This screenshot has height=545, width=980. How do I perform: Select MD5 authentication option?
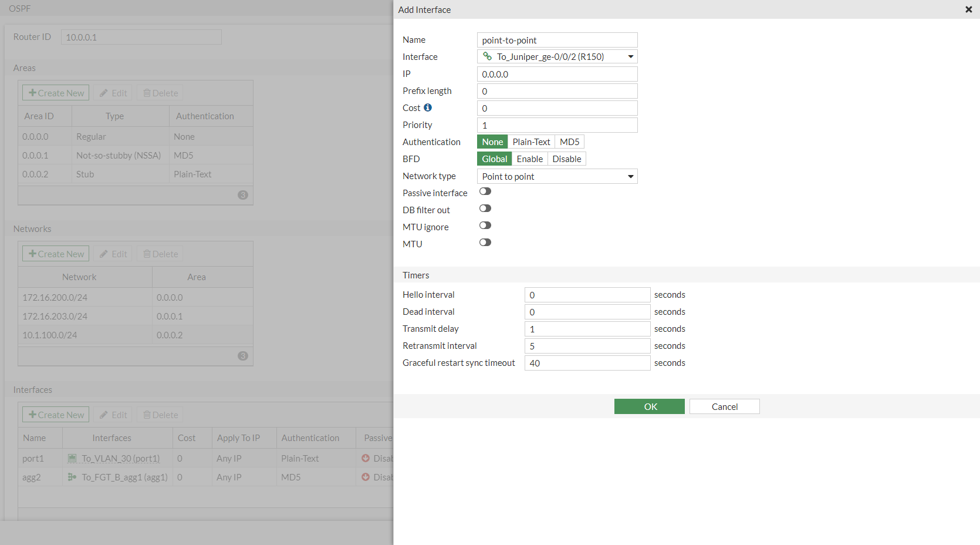click(x=569, y=142)
